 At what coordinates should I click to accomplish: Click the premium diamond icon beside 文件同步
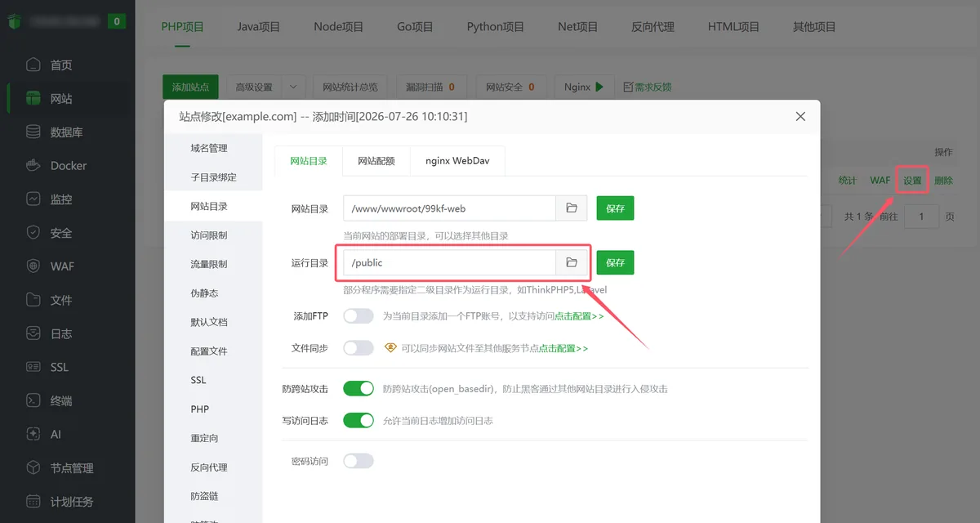pyautogui.click(x=390, y=347)
